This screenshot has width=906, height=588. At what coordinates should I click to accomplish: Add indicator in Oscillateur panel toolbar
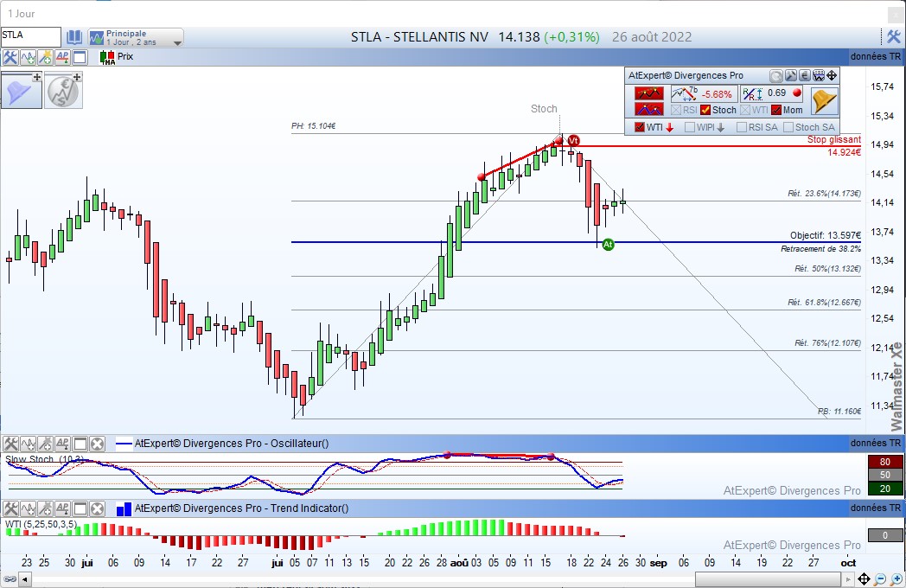pos(28,444)
